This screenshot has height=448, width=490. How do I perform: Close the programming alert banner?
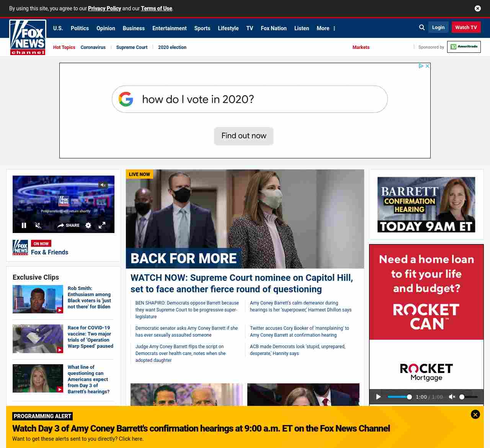coord(475,414)
